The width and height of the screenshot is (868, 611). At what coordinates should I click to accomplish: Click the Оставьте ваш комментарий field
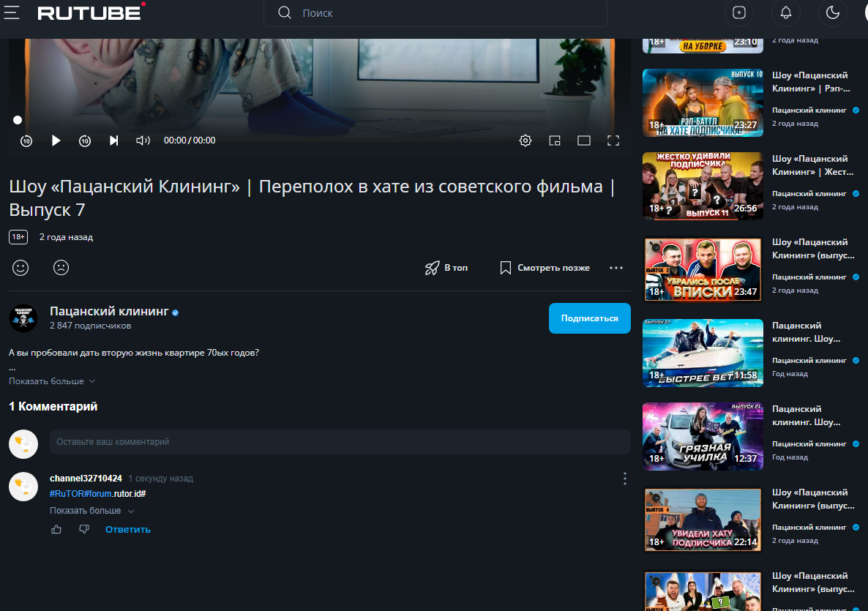coord(340,442)
